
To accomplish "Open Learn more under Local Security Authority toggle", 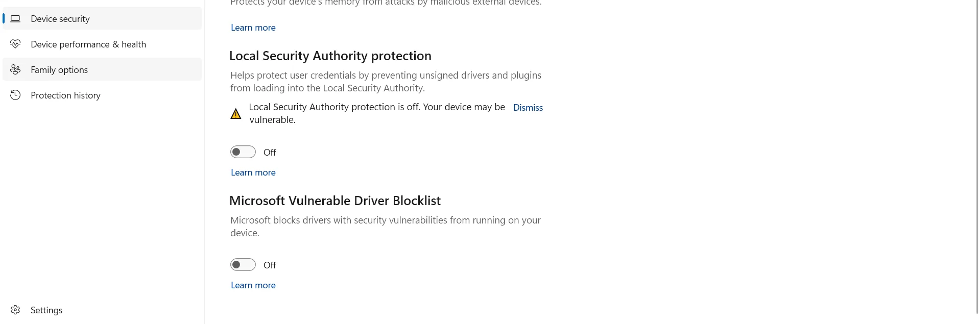I will click(x=253, y=172).
